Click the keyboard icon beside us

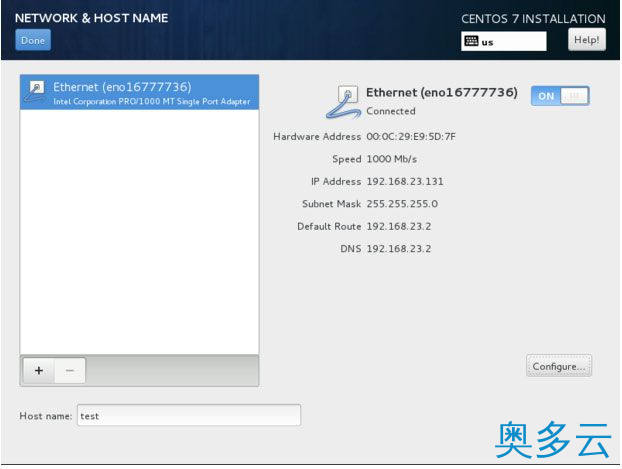pyautogui.click(x=471, y=41)
